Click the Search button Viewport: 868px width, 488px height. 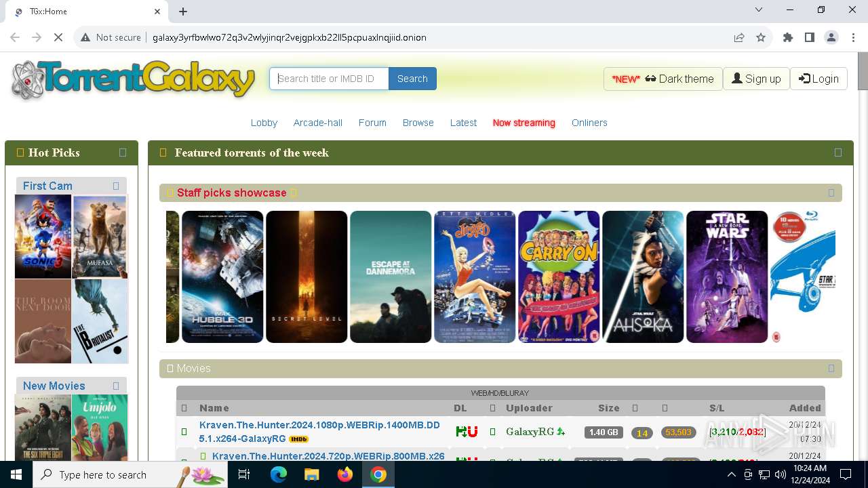tap(412, 79)
